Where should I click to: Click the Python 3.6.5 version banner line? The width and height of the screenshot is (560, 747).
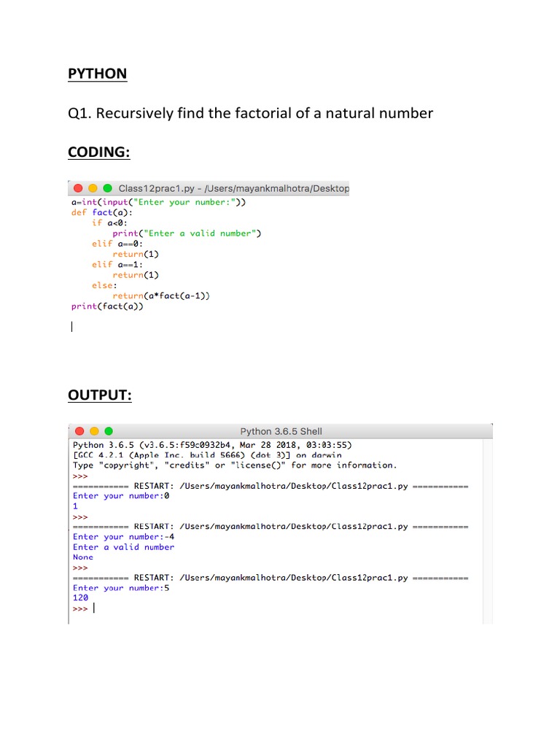(212, 445)
